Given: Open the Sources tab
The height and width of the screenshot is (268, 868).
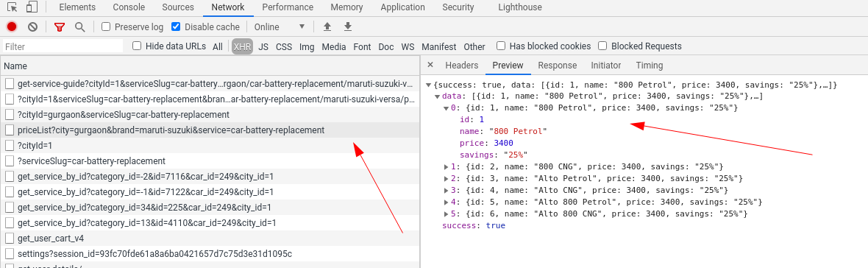Looking at the screenshot, I should 178,8.
